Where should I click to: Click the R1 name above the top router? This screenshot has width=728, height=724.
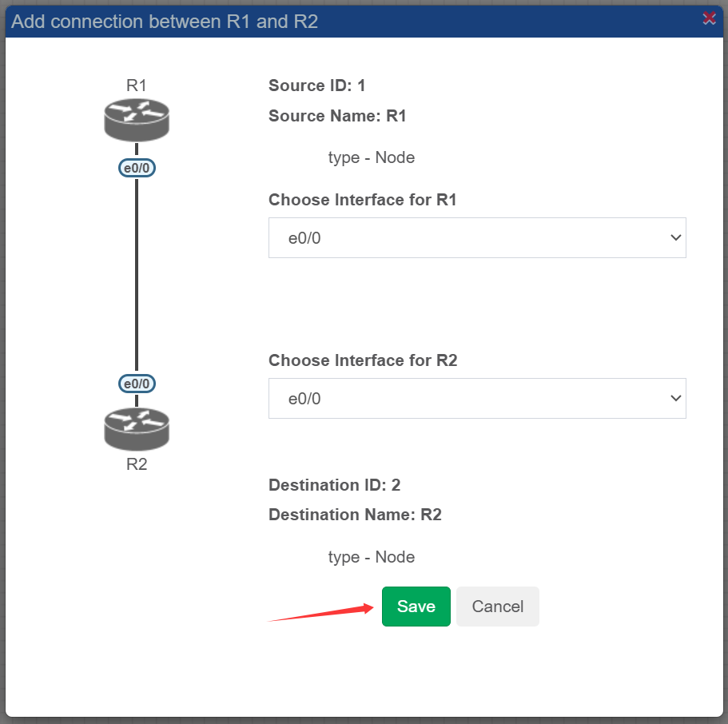click(137, 86)
